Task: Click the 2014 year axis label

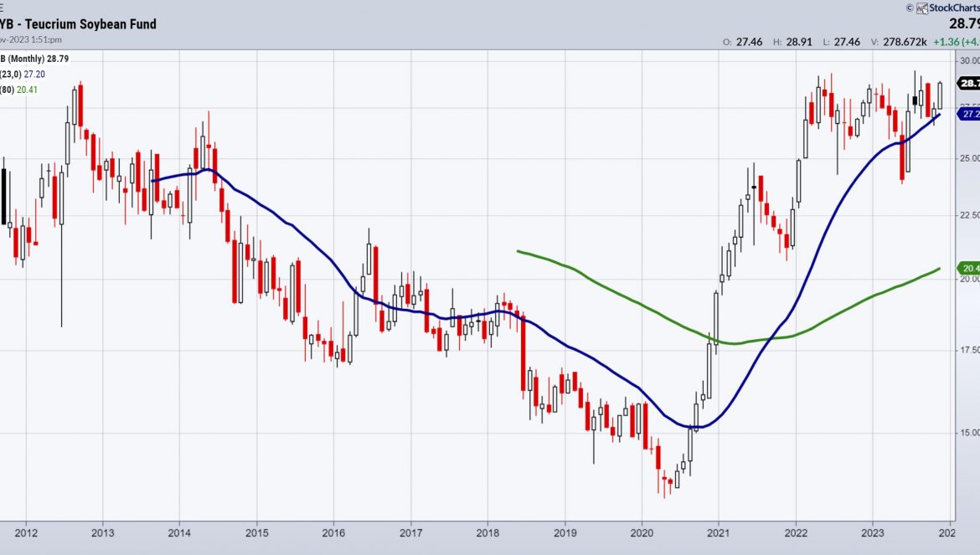Action: click(x=179, y=533)
